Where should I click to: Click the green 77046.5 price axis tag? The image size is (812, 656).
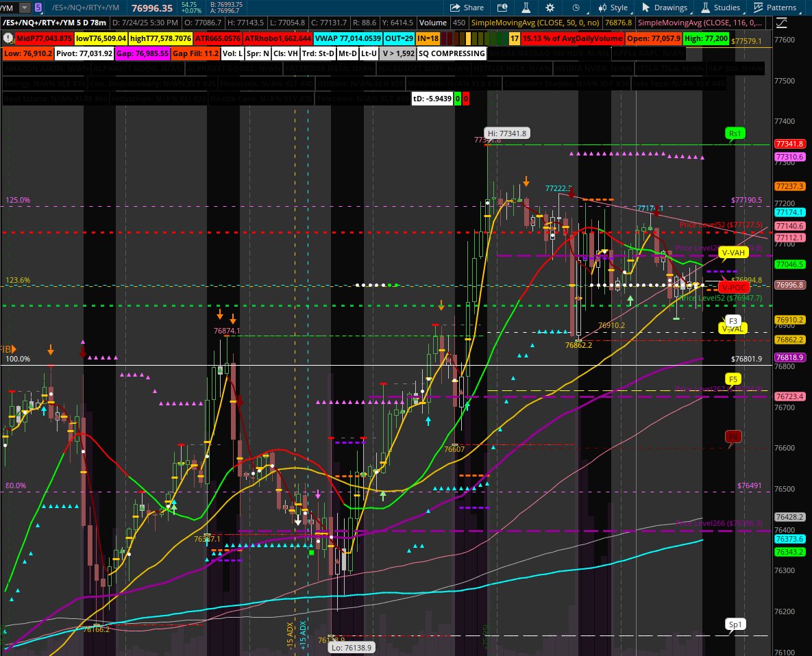[x=789, y=264]
